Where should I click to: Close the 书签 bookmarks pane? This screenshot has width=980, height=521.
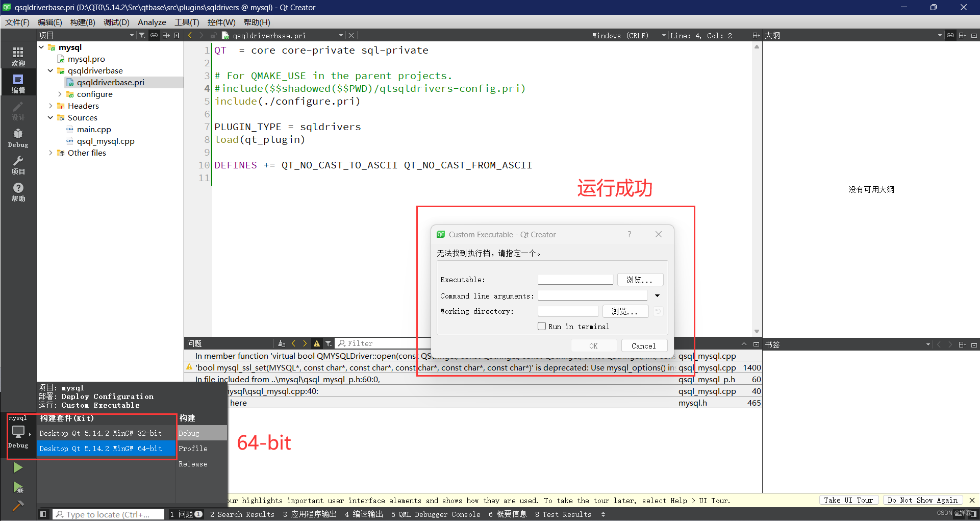[x=974, y=344]
